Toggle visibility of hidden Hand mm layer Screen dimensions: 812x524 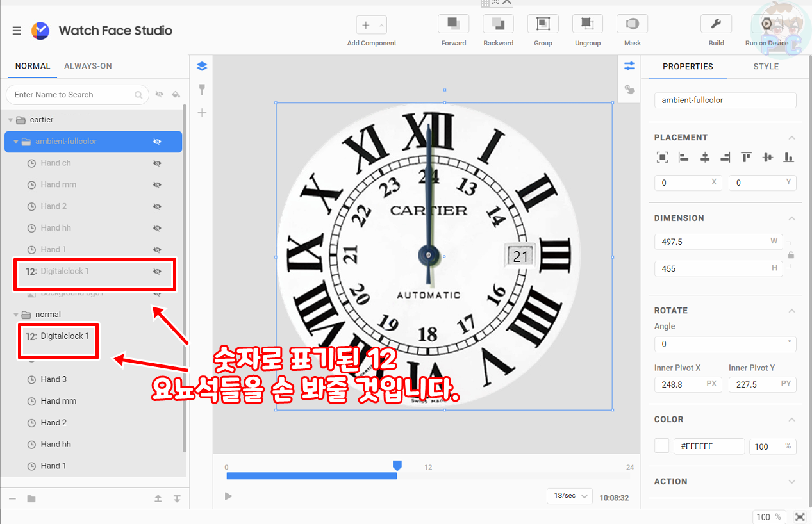click(x=157, y=184)
